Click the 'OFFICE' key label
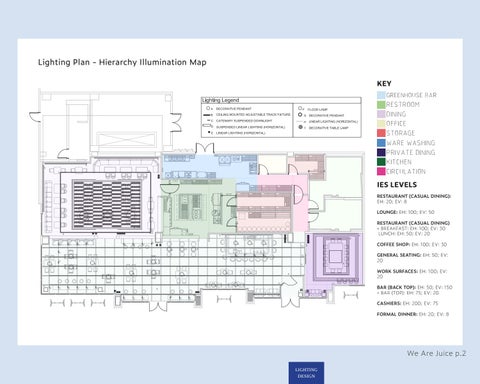 point(396,124)
